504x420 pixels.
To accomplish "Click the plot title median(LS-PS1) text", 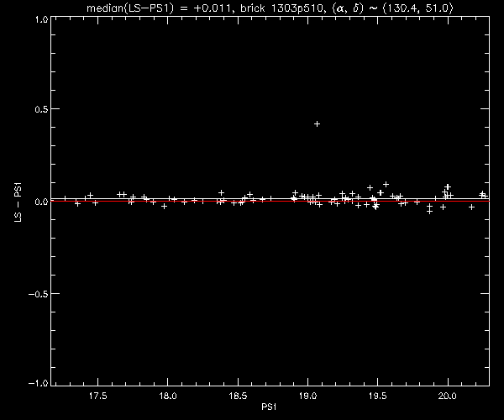I will [x=270, y=8].
